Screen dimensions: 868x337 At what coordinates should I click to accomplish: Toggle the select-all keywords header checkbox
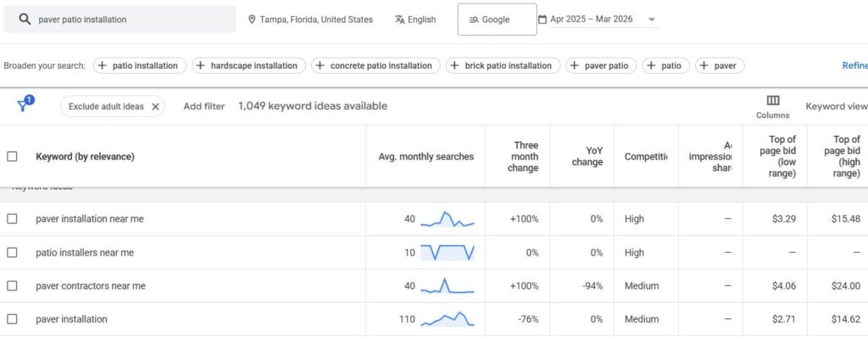click(12, 157)
